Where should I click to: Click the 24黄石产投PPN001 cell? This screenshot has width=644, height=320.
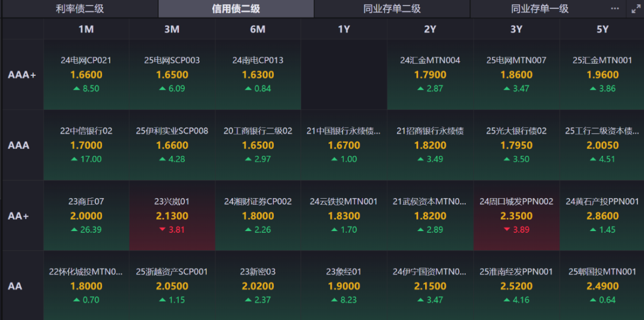point(602,216)
